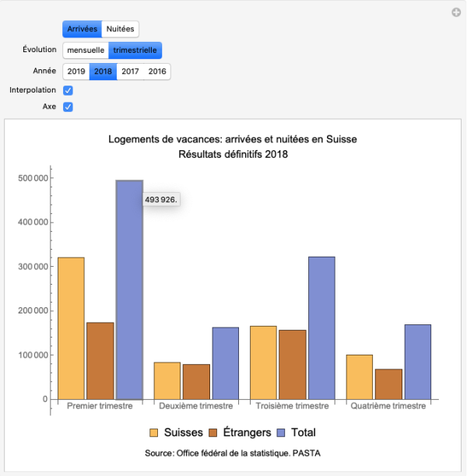The width and height of the screenshot is (467, 476).
Task: Toggle the Interpolation checkbox
Action: 68,90
